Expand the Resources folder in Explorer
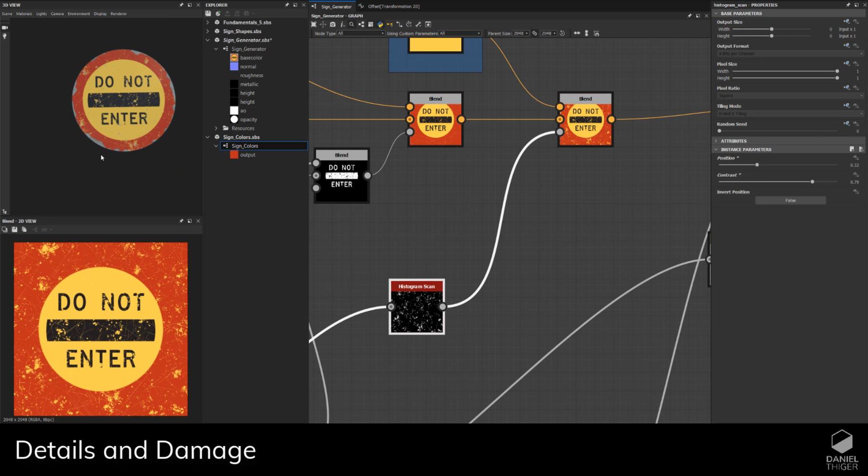This screenshot has height=476, width=868. coord(216,128)
